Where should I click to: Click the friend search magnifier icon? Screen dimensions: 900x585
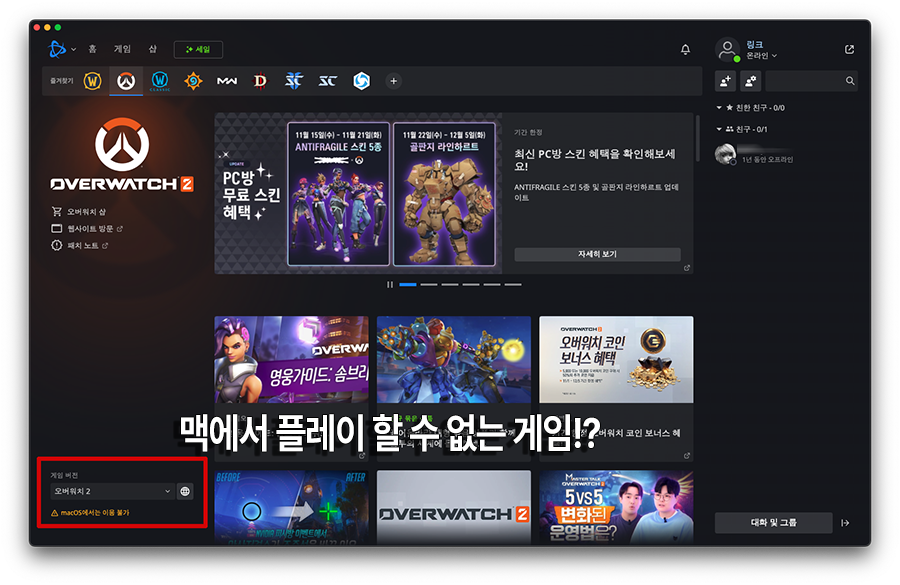(x=850, y=81)
